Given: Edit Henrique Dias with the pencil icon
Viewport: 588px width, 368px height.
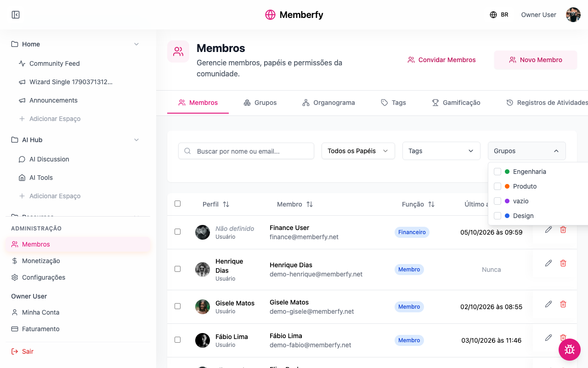Looking at the screenshot, I should pyautogui.click(x=548, y=263).
